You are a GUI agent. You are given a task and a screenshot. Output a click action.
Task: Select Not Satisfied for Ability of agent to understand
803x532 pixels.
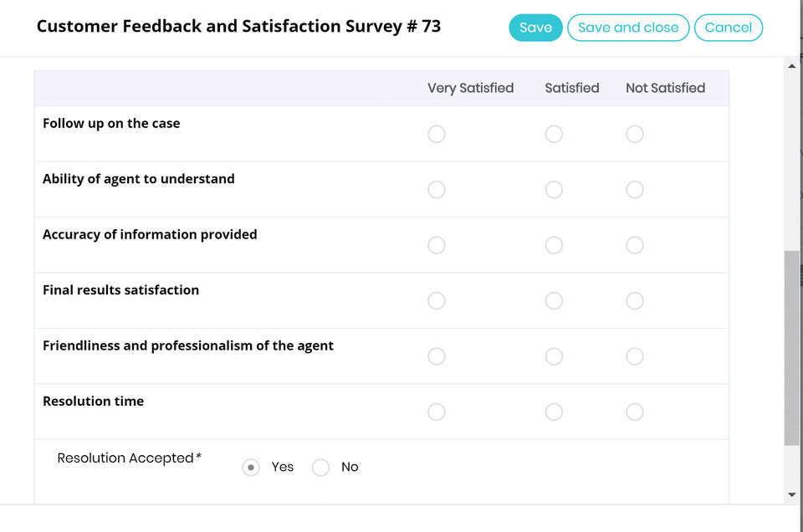tap(635, 190)
